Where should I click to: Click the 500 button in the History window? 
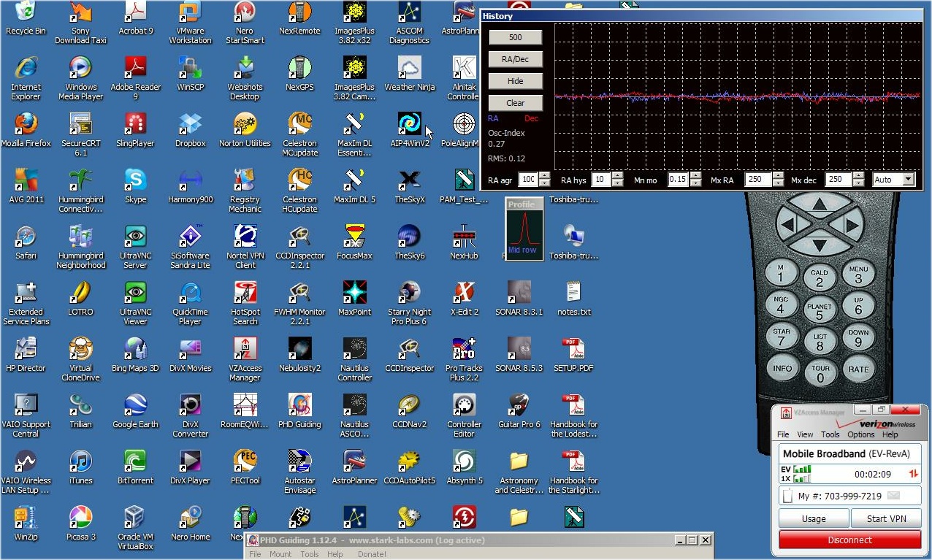(x=515, y=37)
